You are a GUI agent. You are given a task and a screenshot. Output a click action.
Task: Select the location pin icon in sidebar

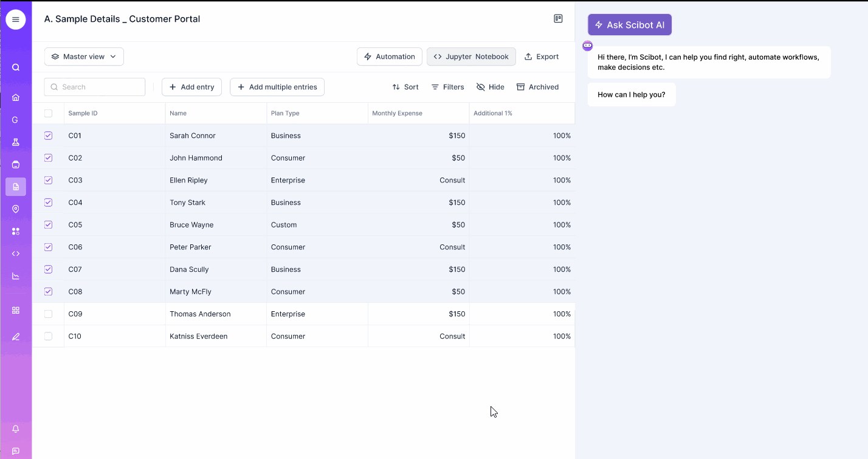pos(15,209)
